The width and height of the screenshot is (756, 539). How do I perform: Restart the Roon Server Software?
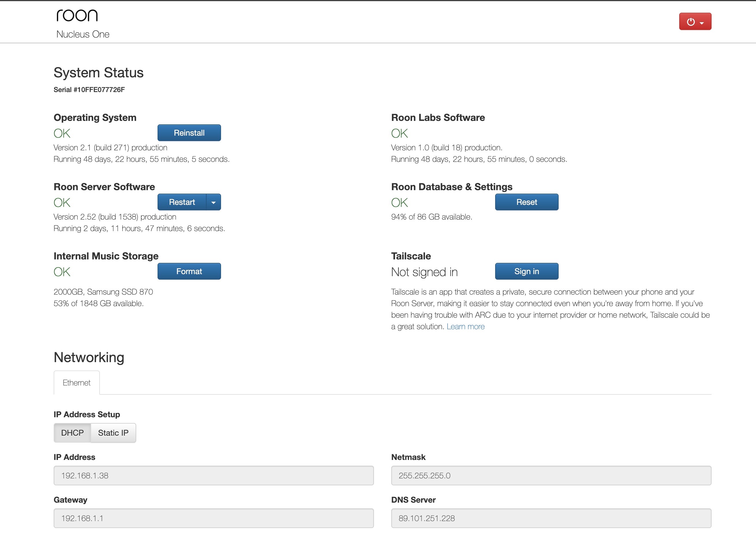tap(181, 202)
